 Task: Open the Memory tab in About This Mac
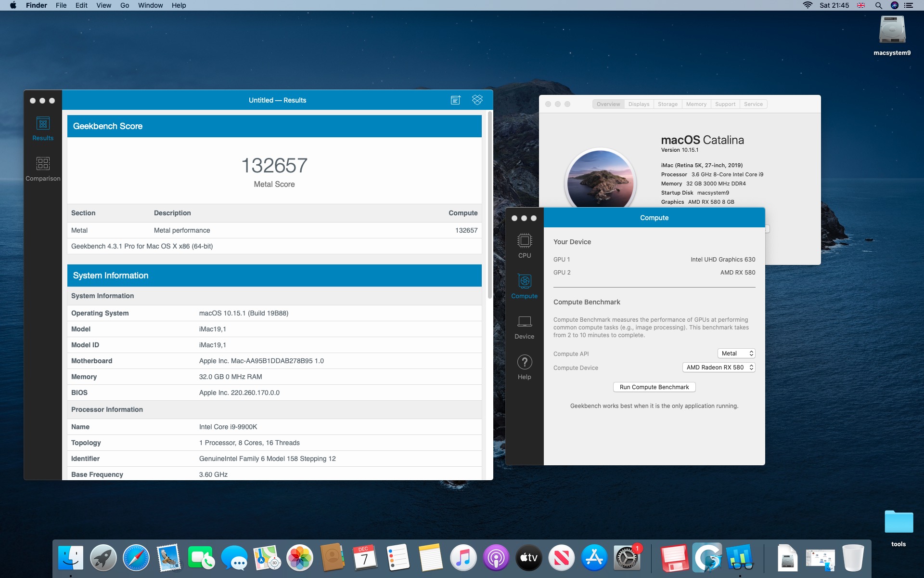click(696, 104)
